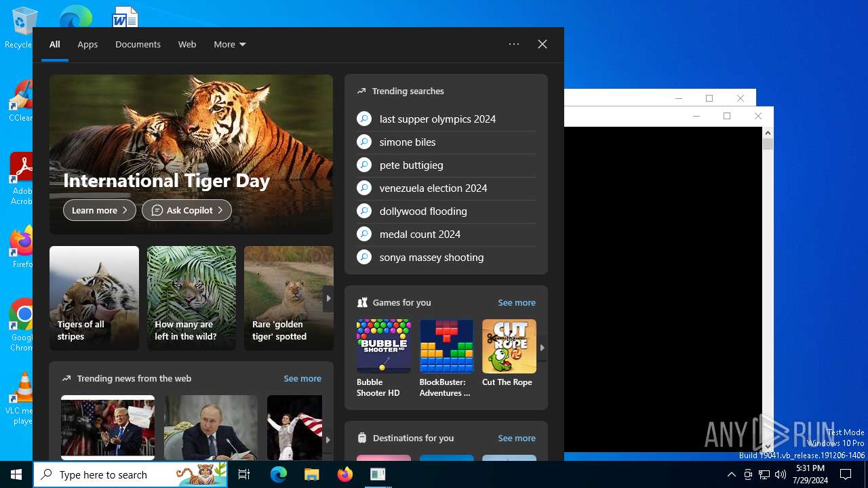See more Trending news from the web

[x=302, y=378]
